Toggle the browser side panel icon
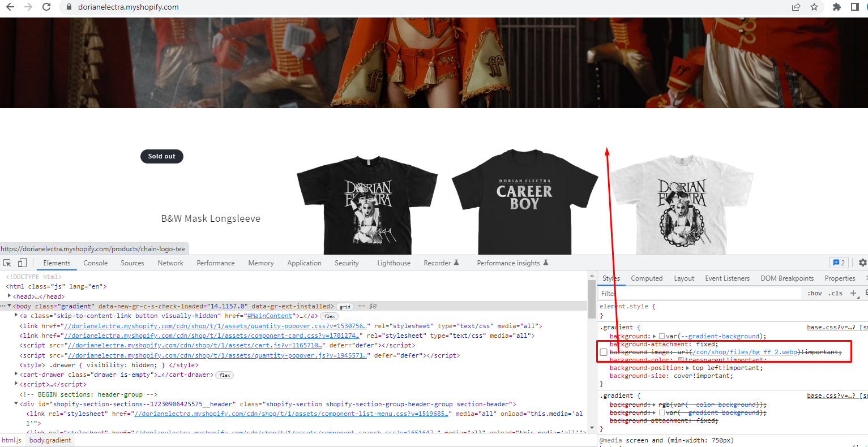Viewport: 868px width, 447px height. click(855, 7)
